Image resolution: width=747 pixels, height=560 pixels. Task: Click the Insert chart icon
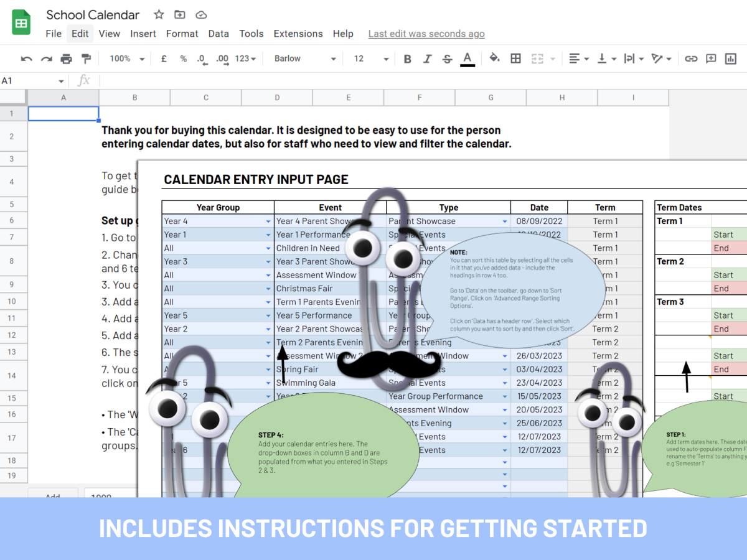click(x=730, y=58)
